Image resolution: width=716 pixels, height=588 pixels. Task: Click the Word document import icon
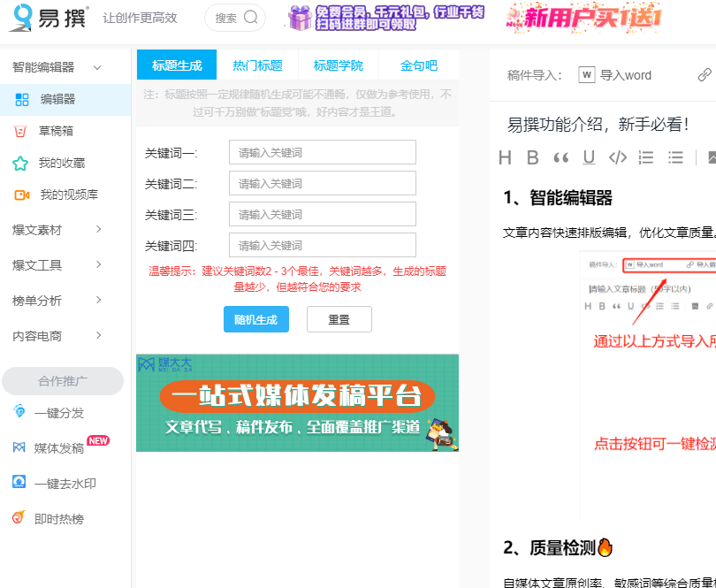[x=587, y=74]
